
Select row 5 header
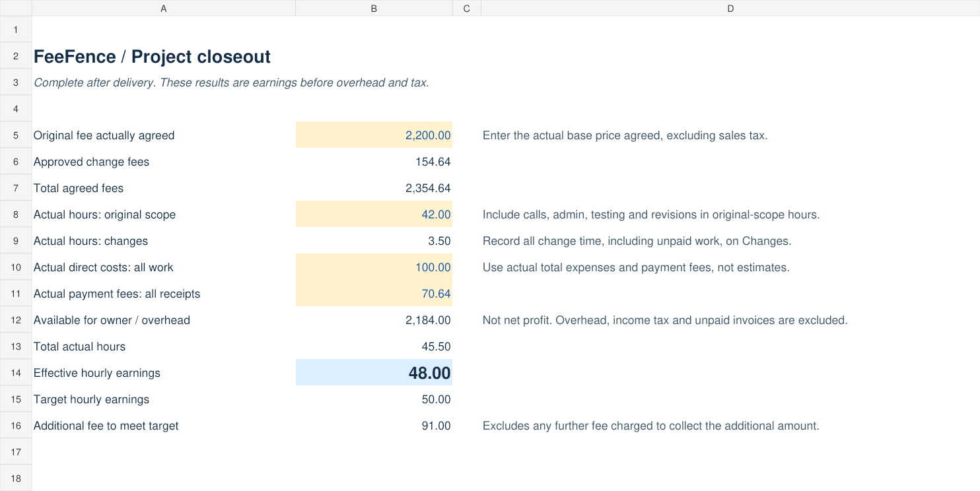tap(16, 135)
